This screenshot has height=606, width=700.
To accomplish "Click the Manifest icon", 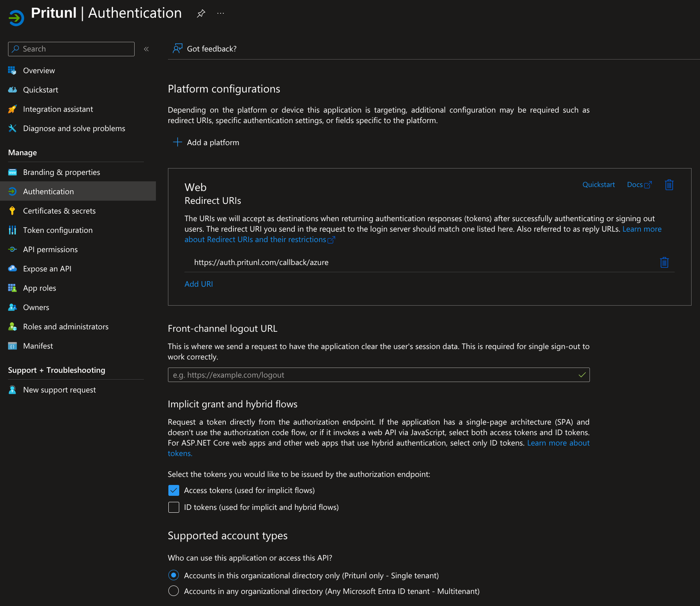I will pos(12,346).
